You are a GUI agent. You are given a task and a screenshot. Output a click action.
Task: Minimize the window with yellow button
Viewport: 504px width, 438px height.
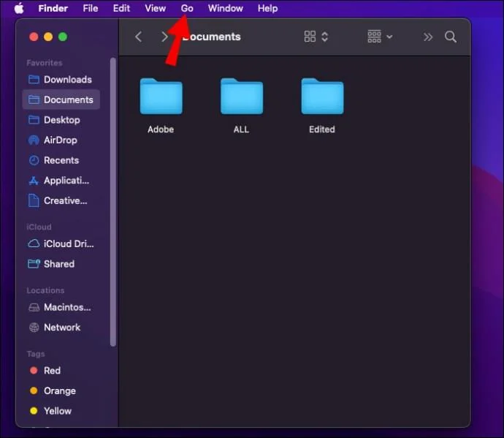pos(48,37)
